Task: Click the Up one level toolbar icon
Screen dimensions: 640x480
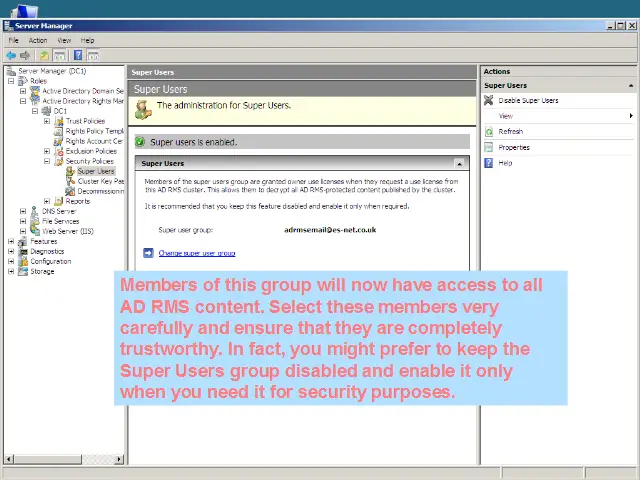Action: (x=44, y=55)
